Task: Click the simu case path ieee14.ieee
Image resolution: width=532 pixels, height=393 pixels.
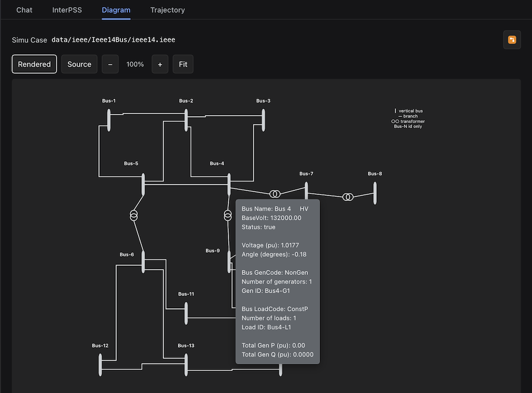Action: point(113,40)
